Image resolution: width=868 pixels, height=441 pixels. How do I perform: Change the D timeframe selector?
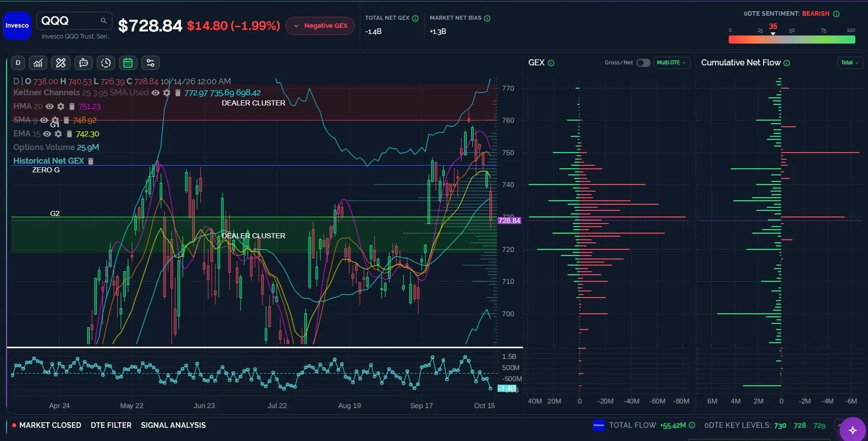coord(18,63)
